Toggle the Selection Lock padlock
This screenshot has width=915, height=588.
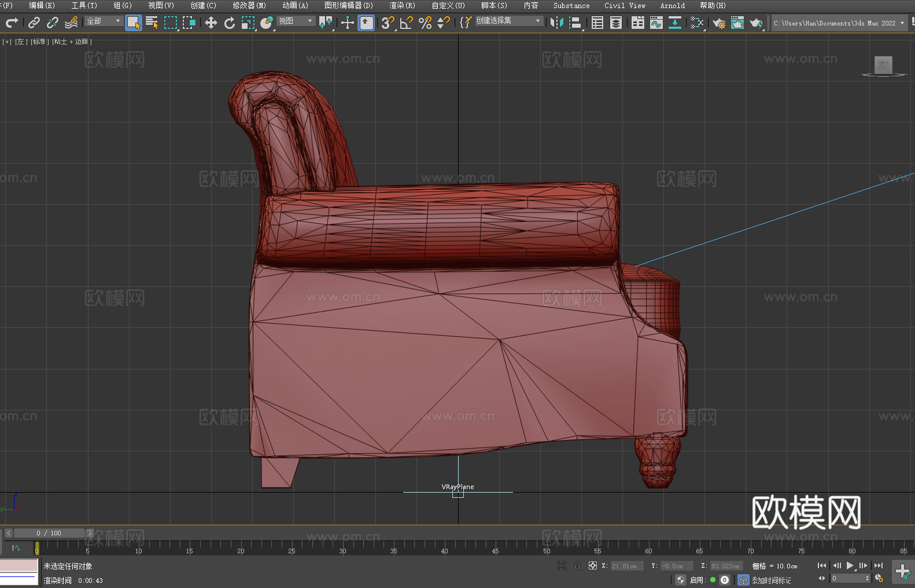577,565
